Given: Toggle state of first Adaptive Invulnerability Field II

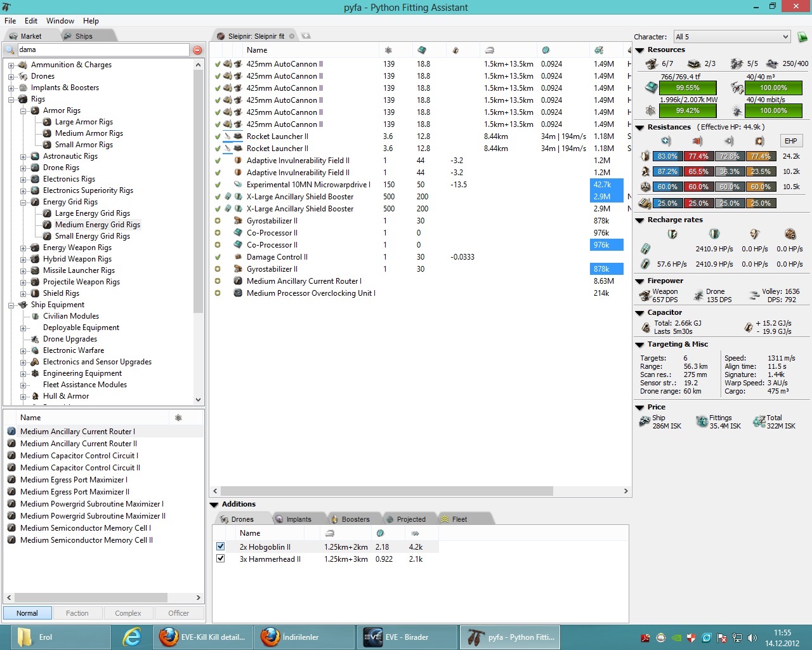Looking at the screenshot, I should [x=218, y=161].
